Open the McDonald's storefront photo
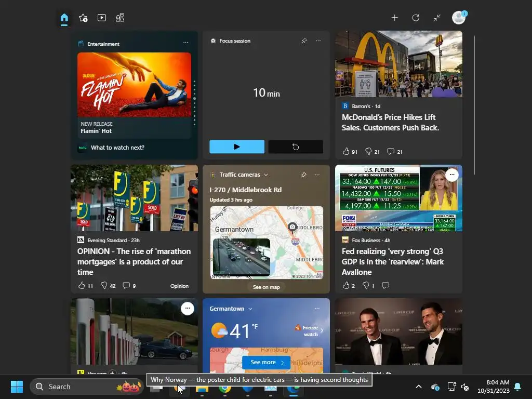Image resolution: width=532 pixels, height=399 pixels. pos(398,64)
